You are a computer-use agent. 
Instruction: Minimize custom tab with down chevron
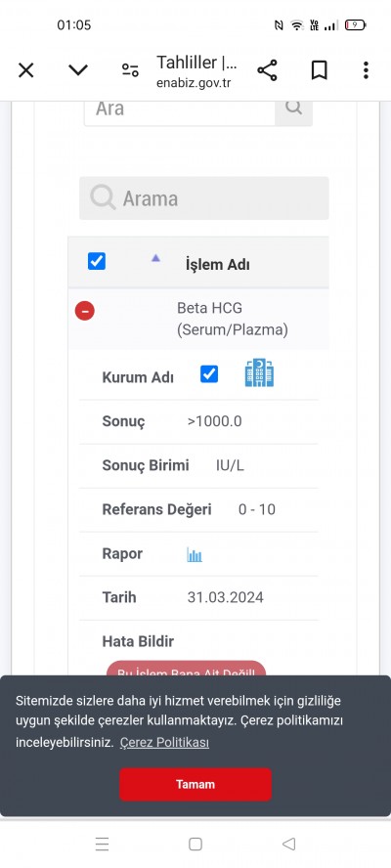(78, 70)
